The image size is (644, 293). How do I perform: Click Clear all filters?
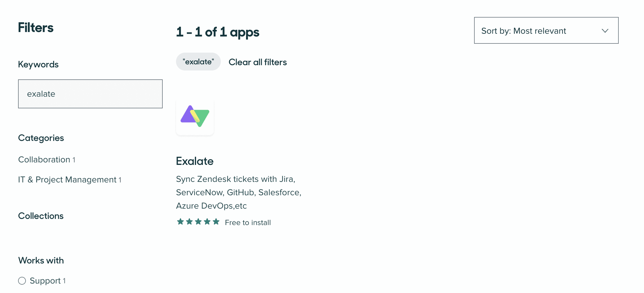257,62
